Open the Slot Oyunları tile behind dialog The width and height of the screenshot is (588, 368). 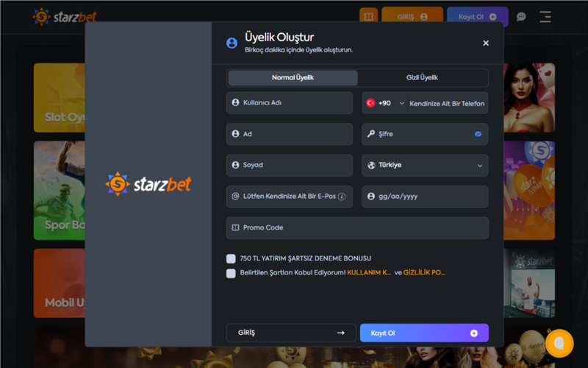tap(60, 98)
